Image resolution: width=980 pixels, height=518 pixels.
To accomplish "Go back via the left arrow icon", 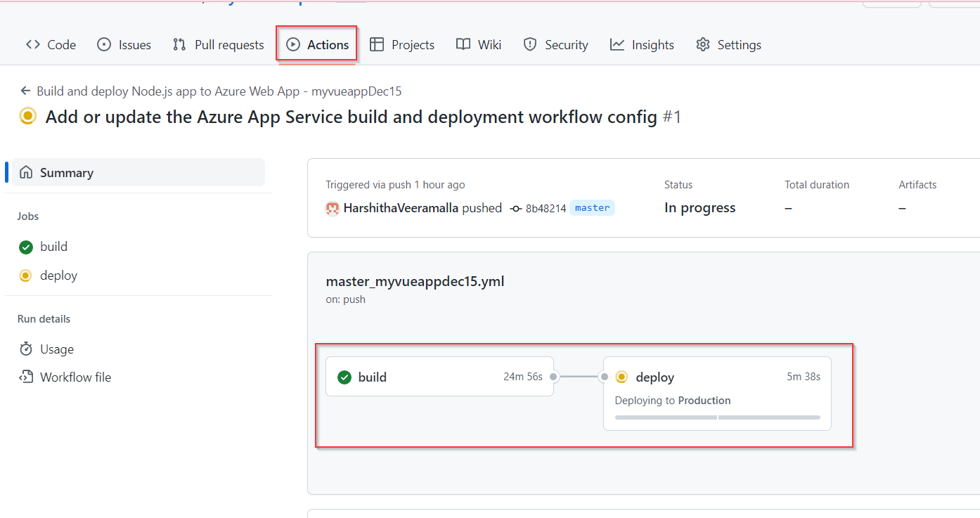I will 25,91.
